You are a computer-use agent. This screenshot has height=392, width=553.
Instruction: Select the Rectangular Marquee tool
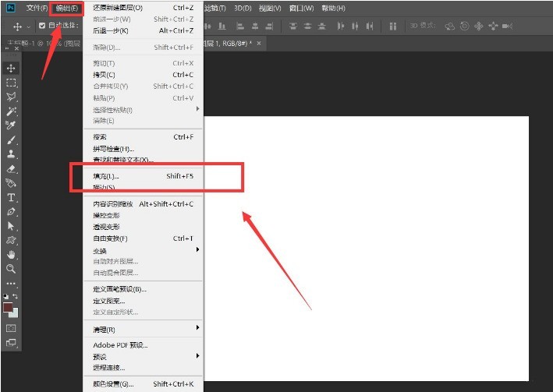11,83
